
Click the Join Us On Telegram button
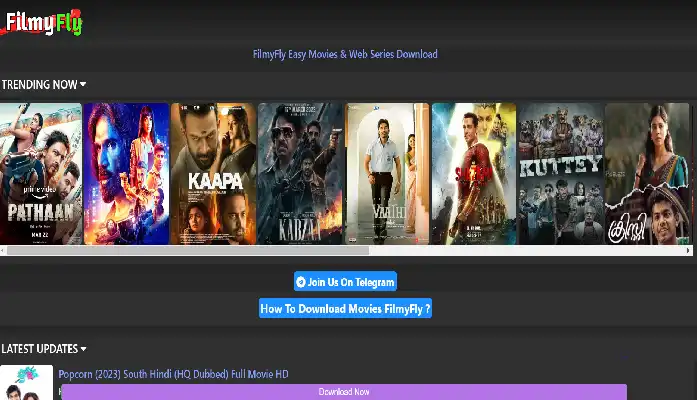coord(345,282)
